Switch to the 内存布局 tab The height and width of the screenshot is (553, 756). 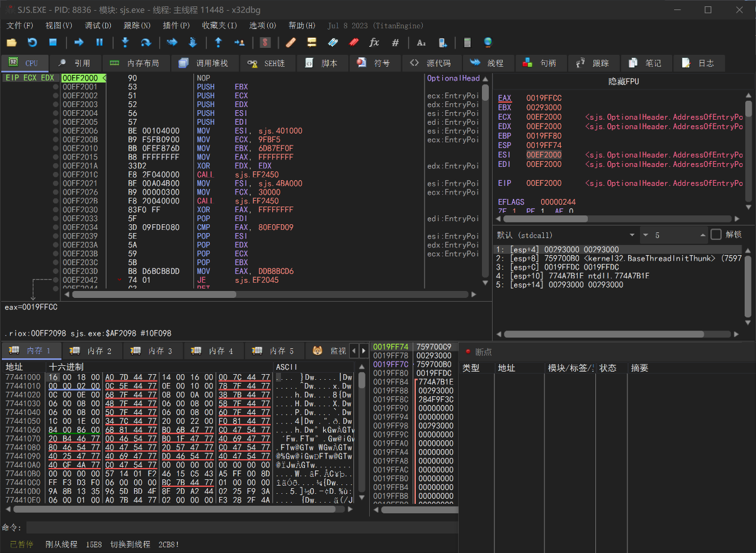[135, 63]
